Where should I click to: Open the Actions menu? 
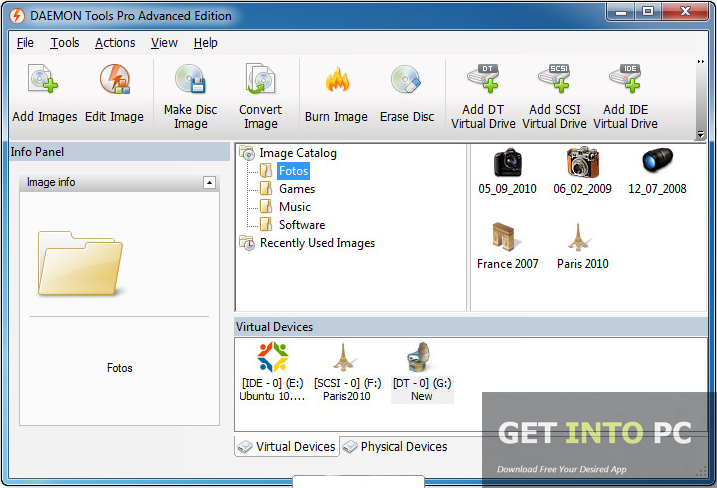115,43
